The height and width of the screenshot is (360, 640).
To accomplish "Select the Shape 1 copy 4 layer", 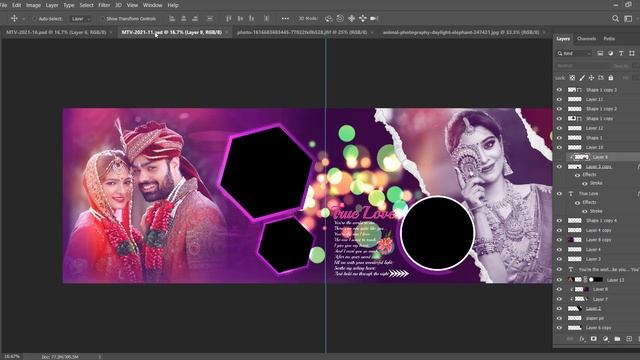I will 601,220.
